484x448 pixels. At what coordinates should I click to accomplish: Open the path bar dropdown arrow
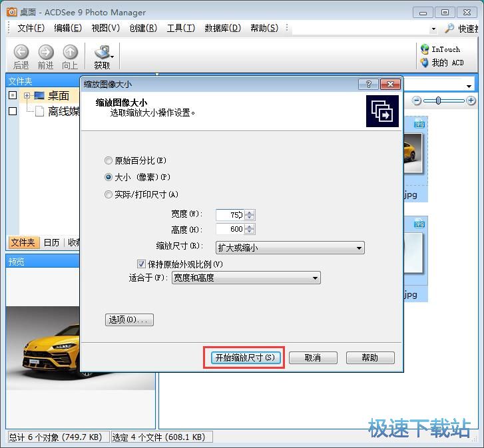click(x=469, y=86)
